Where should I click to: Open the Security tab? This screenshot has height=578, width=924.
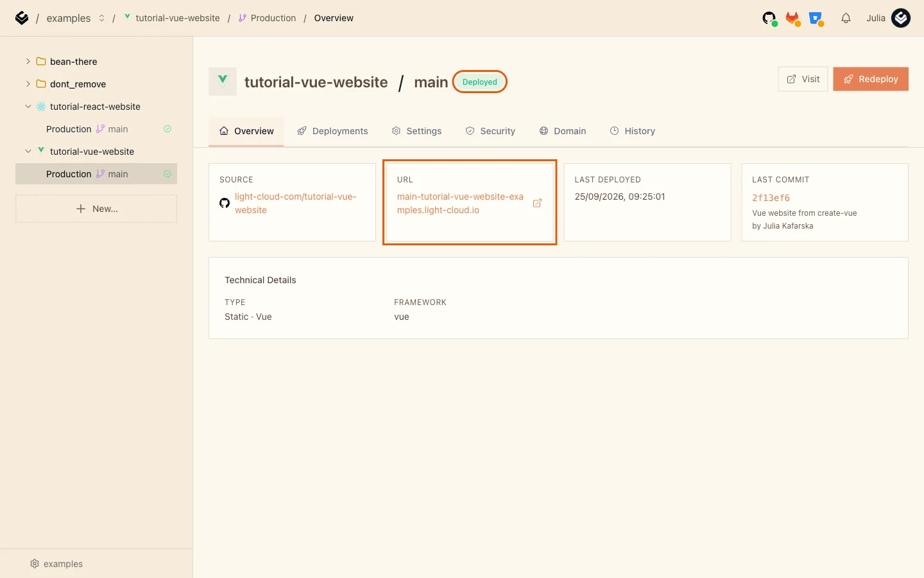pos(490,131)
